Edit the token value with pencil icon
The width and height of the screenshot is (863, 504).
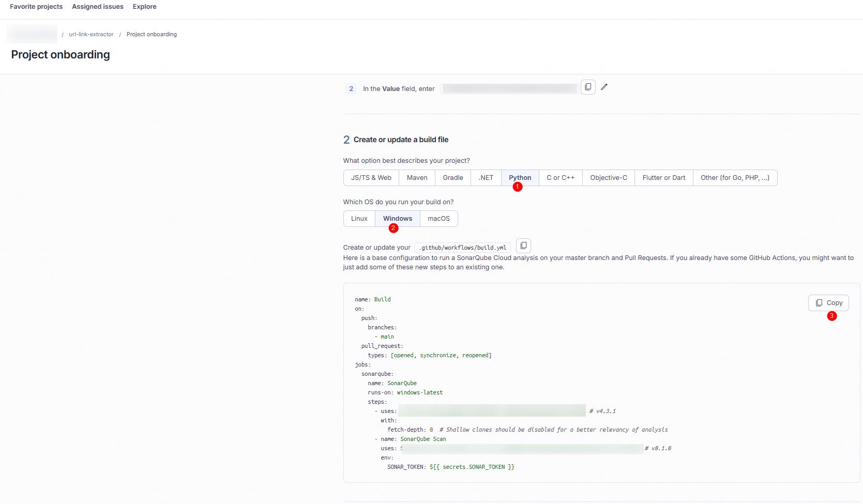[604, 87]
